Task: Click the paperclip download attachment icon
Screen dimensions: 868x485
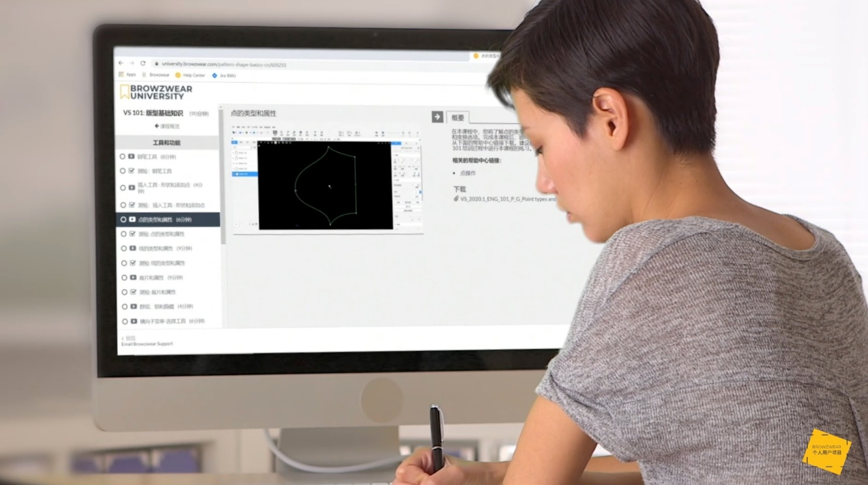Action: click(456, 199)
